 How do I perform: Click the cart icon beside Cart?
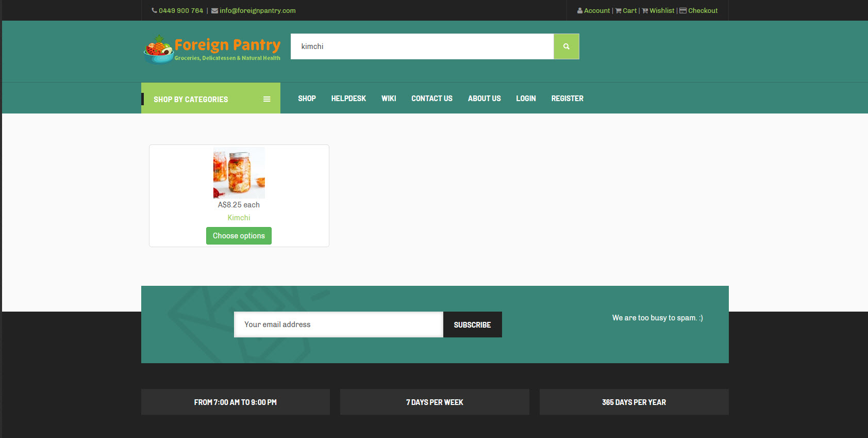[x=619, y=10]
